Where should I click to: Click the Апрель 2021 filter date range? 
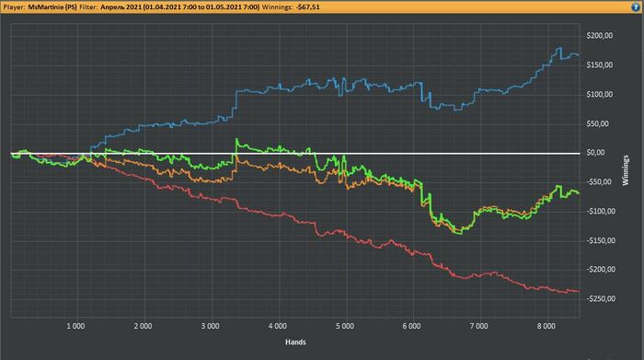point(180,7)
